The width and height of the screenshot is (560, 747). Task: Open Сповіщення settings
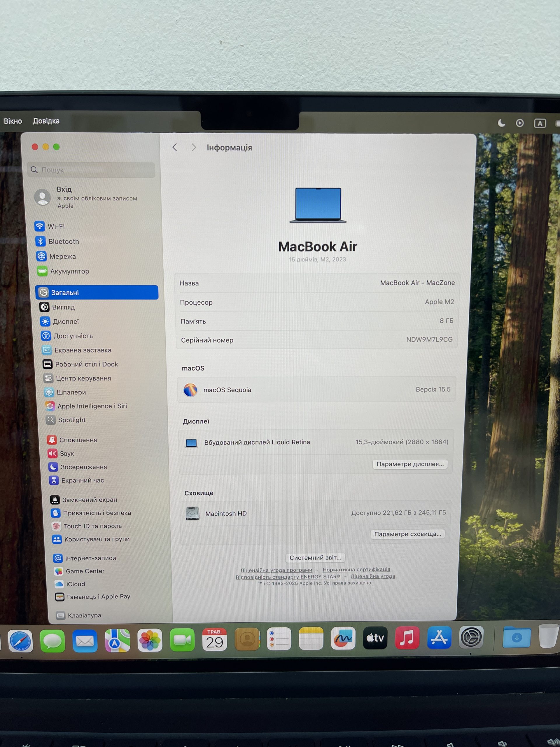tap(72, 440)
